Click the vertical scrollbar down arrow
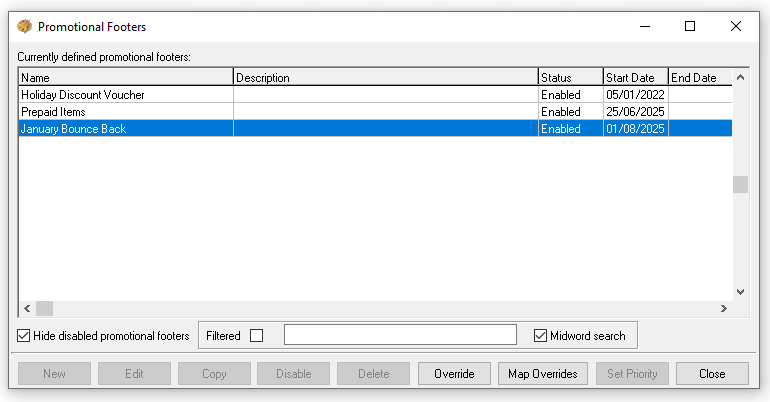770x402 pixels. coord(740,291)
